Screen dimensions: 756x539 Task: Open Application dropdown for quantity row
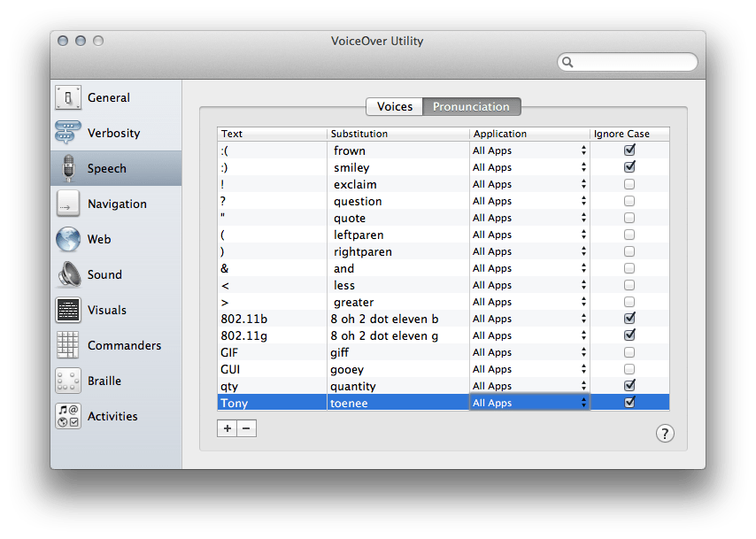pyautogui.click(x=529, y=386)
